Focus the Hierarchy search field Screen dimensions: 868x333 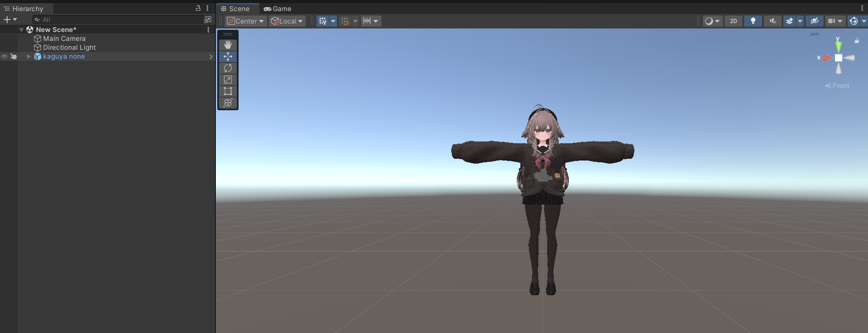pos(118,20)
